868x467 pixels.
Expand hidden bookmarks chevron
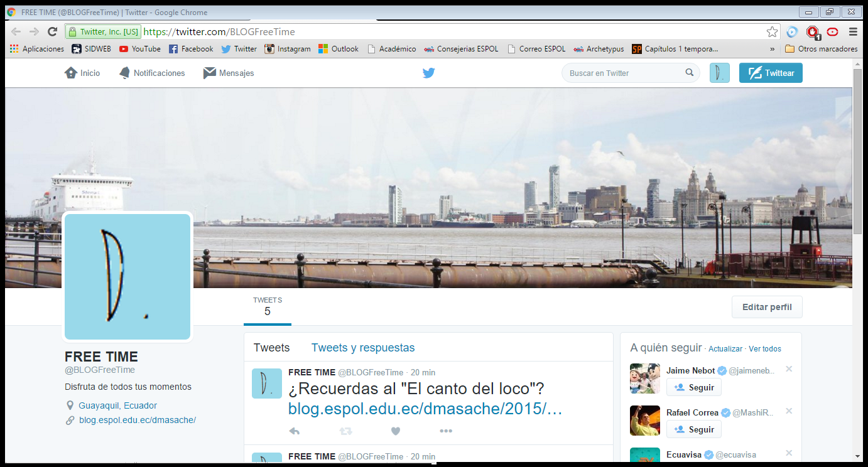point(773,49)
